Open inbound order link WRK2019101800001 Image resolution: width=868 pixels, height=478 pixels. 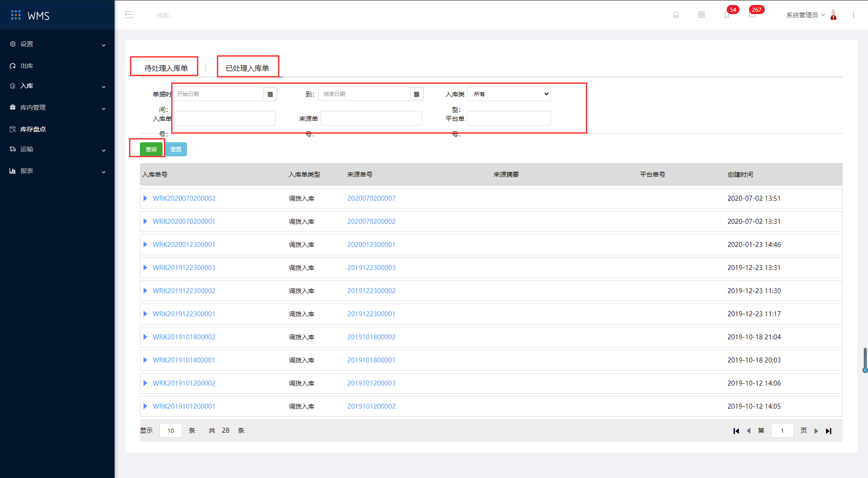[184, 360]
